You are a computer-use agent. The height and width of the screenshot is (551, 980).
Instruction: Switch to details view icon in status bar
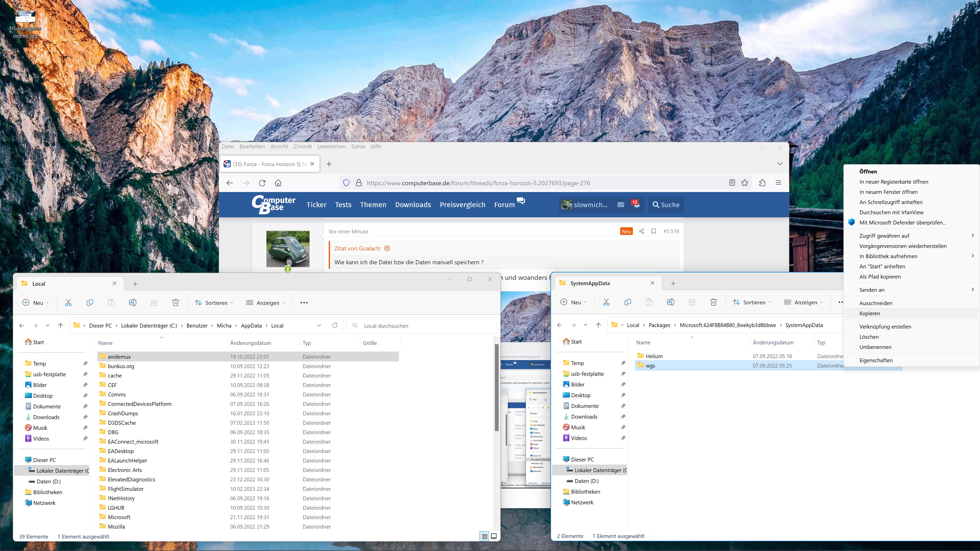[484, 536]
